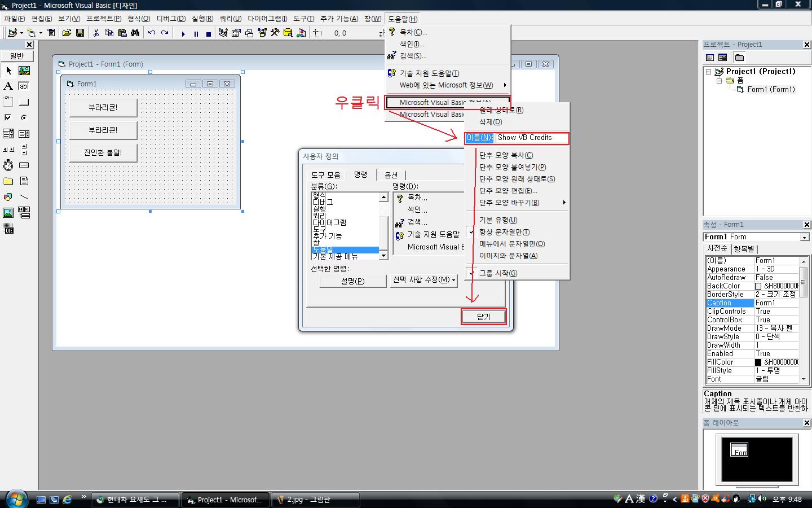Screen dimensions: 812x508
Task: Select the 이미지와 문자열 style option
Action: tap(508, 256)
